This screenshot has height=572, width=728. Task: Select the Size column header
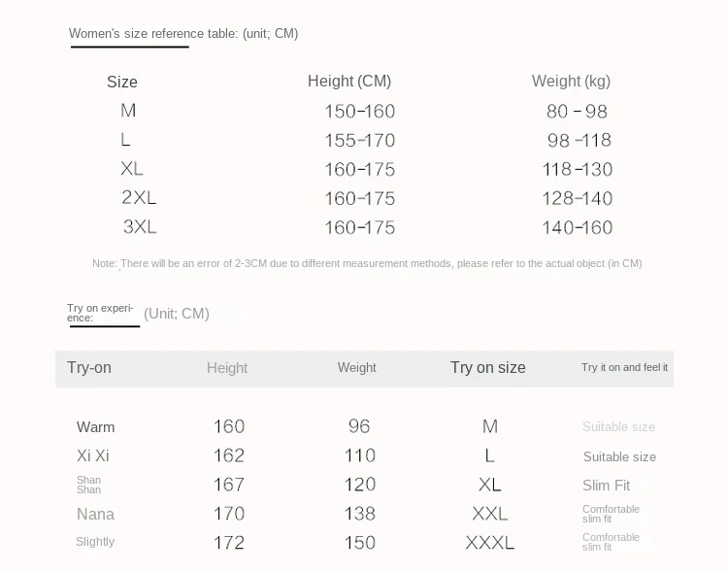[122, 82]
